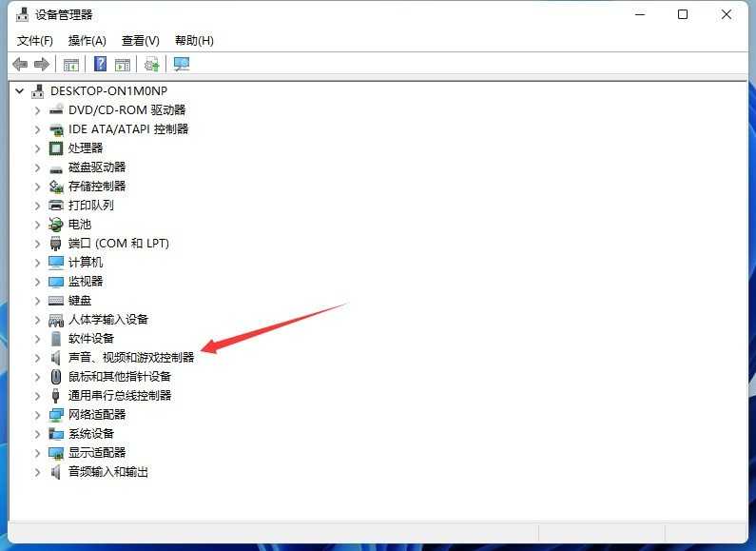Click the action pane toolbar icon

(x=123, y=64)
